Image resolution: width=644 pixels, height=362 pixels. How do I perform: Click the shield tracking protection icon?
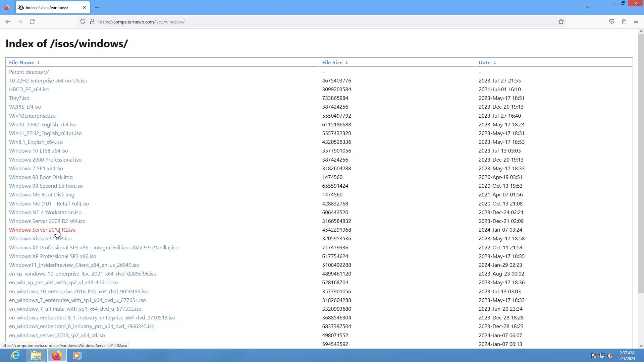coord(83,22)
